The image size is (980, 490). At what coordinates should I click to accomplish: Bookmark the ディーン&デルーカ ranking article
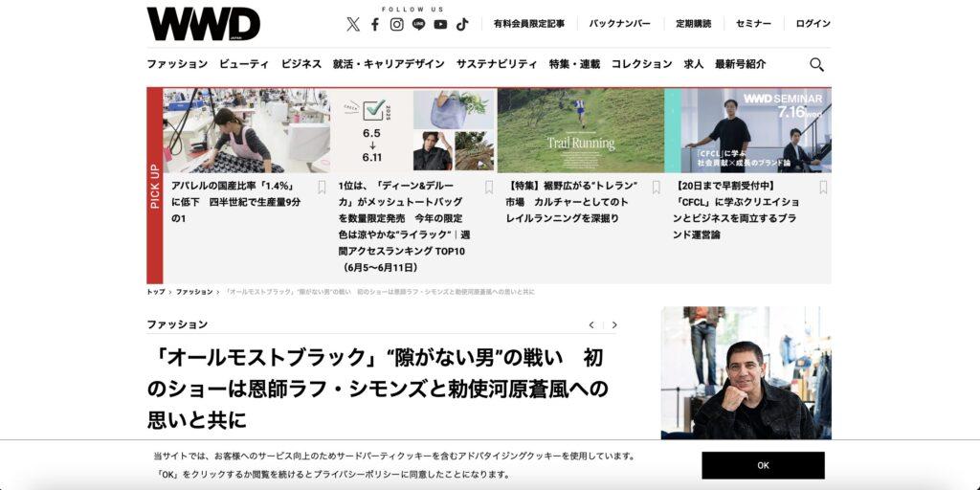[489, 187]
